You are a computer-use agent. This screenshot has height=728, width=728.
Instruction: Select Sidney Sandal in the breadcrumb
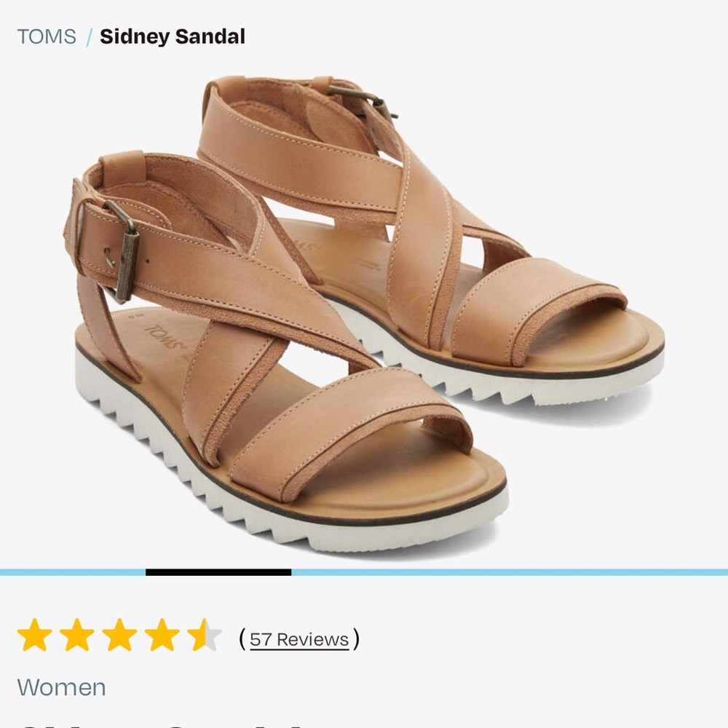click(x=173, y=36)
